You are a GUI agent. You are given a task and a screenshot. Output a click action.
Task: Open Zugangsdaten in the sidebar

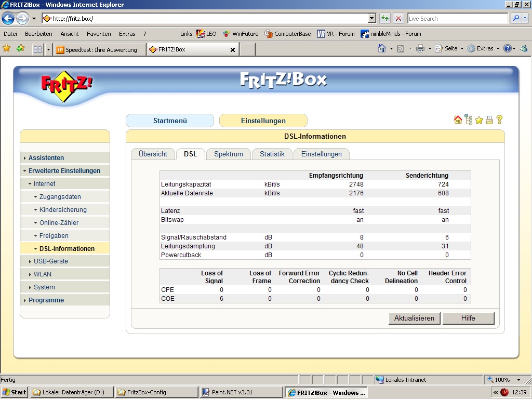coord(60,197)
